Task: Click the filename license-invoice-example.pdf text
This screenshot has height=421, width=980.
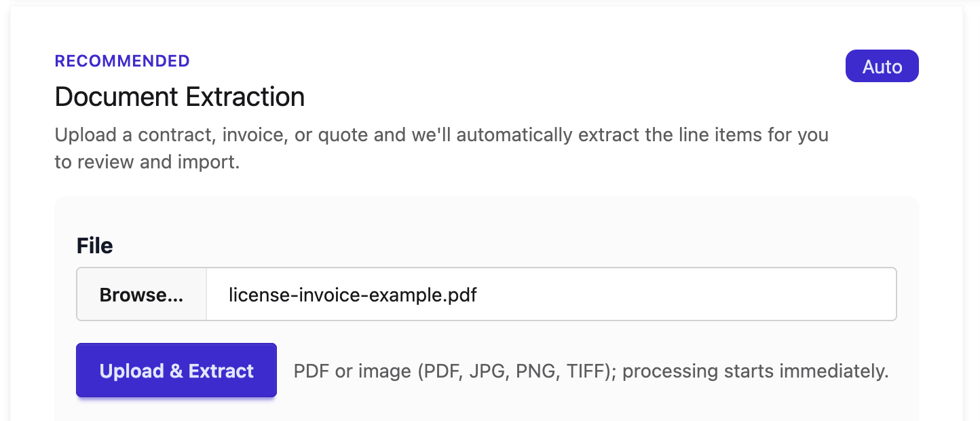Action: click(x=352, y=294)
